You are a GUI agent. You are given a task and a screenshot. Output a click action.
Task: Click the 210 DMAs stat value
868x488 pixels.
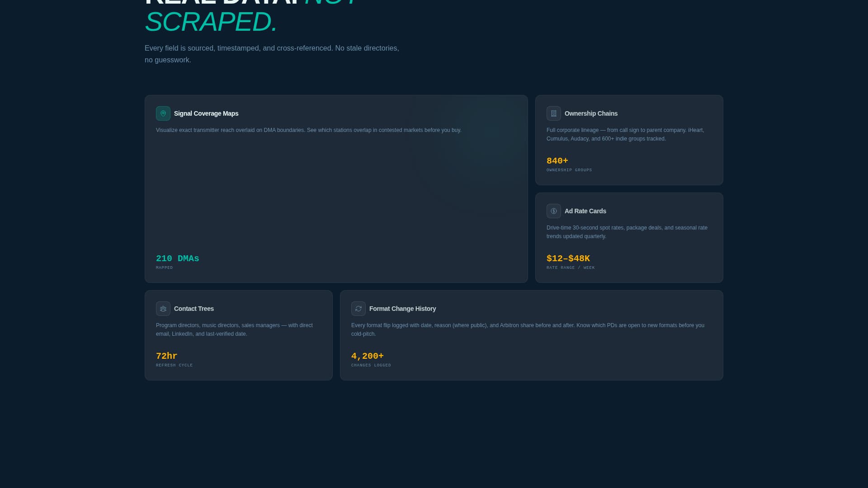coord(178,258)
